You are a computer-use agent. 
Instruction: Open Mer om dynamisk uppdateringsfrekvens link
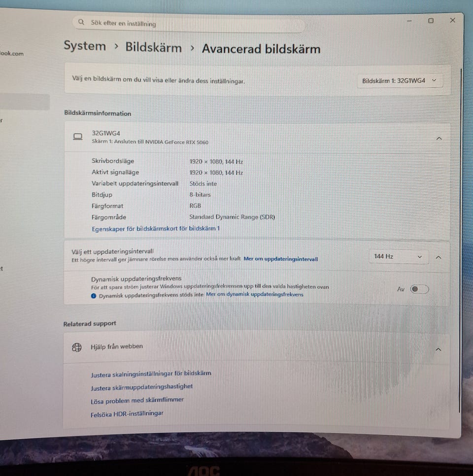254,294
